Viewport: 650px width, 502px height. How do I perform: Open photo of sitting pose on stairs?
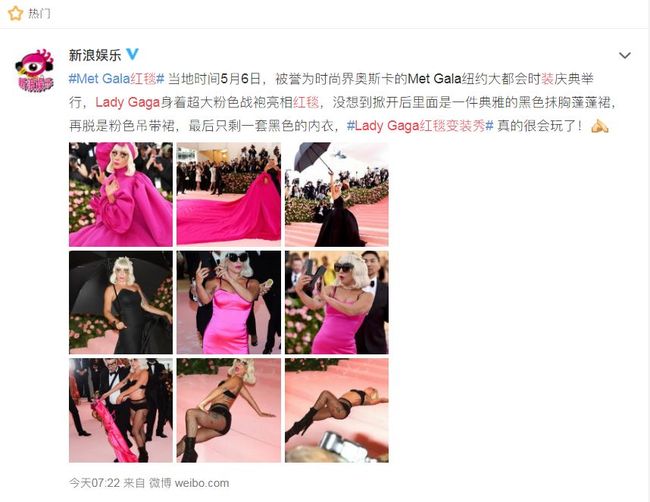tap(229, 410)
